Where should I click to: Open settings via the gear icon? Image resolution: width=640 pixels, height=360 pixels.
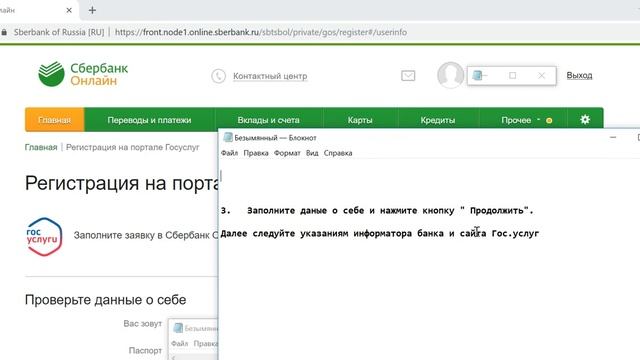pos(585,120)
